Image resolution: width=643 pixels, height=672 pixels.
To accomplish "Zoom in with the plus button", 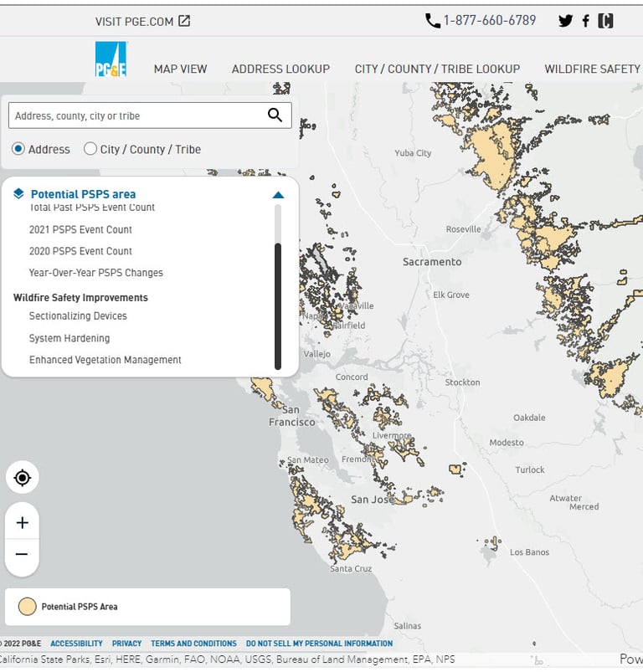I will 23,522.
